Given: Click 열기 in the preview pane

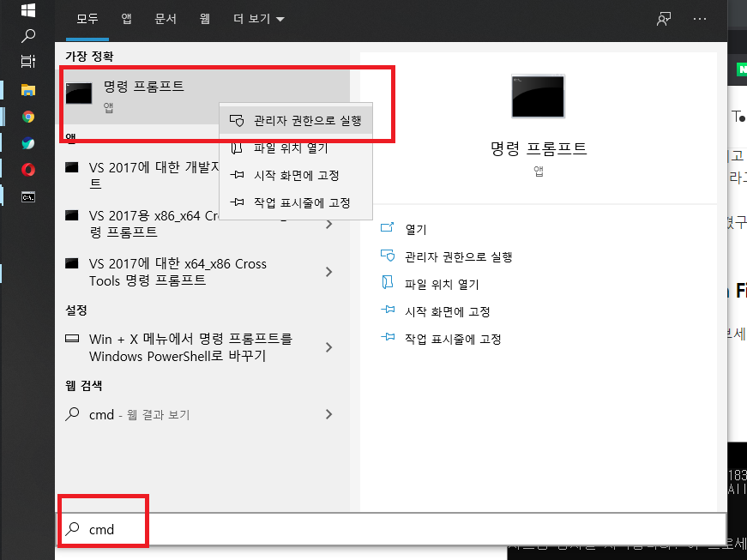Looking at the screenshot, I should (416, 230).
